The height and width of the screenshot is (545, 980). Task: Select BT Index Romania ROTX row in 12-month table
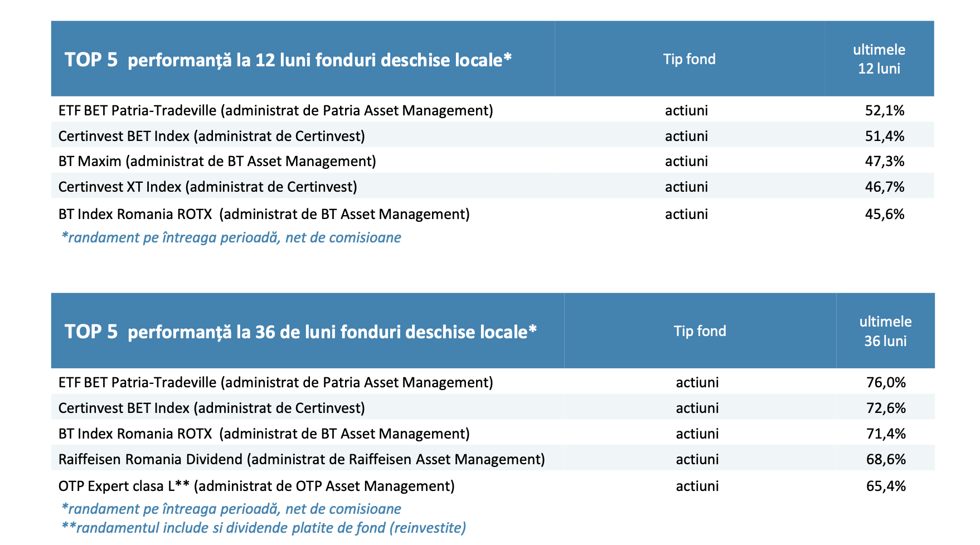(x=493, y=213)
